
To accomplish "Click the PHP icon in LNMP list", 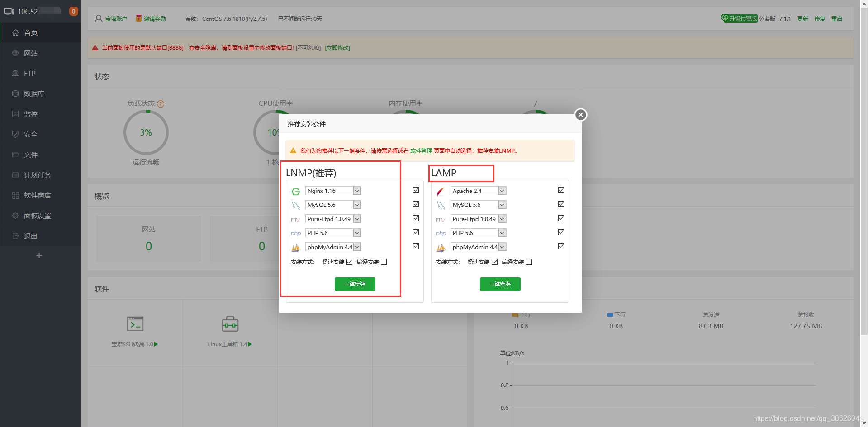I will [296, 233].
